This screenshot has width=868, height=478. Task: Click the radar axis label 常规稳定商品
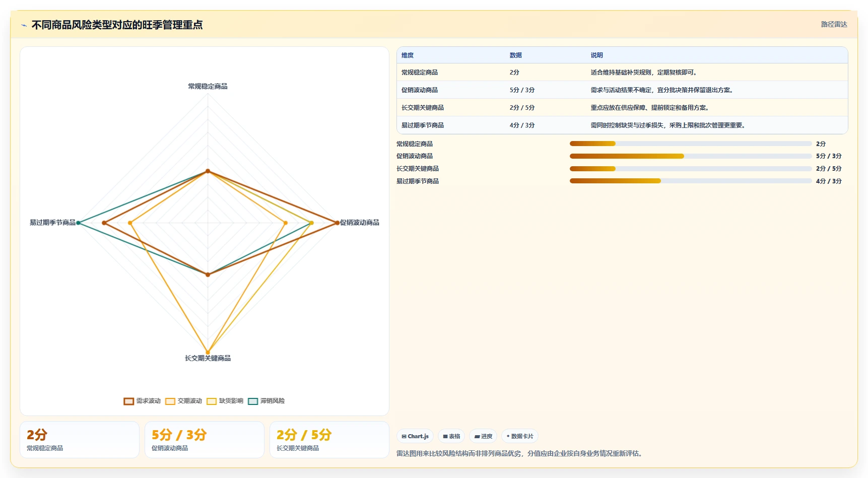tap(208, 86)
